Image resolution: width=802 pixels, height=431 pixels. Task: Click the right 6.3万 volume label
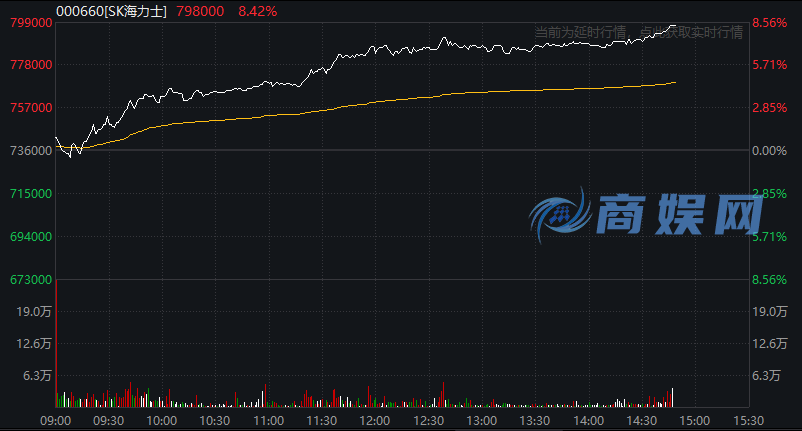767,376
